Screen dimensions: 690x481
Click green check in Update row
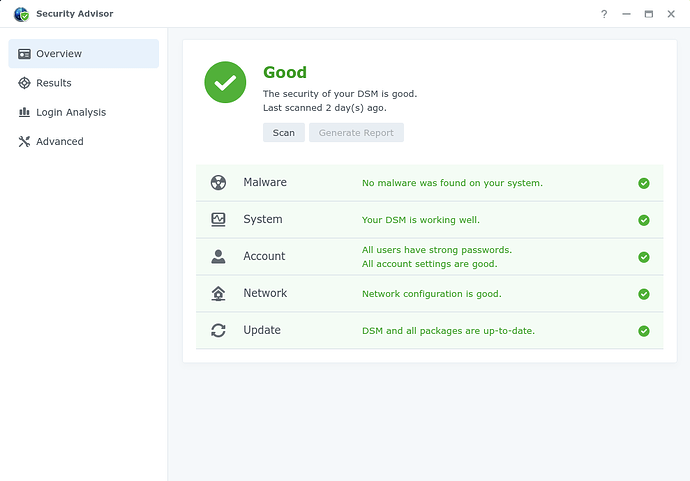pyautogui.click(x=644, y=331)
